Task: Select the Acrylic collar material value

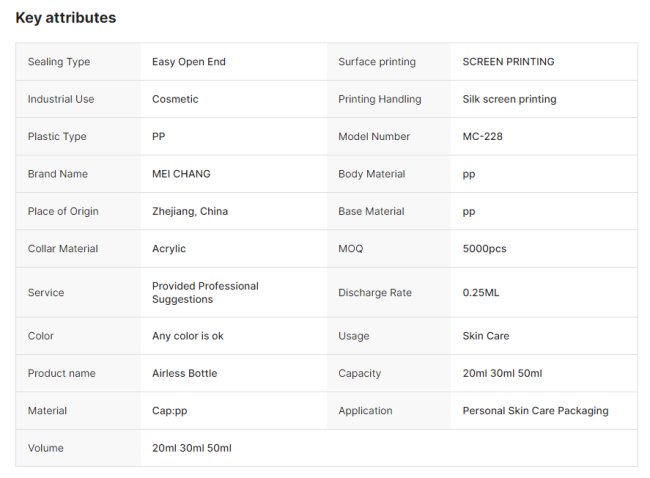Action: click(169, 249)
